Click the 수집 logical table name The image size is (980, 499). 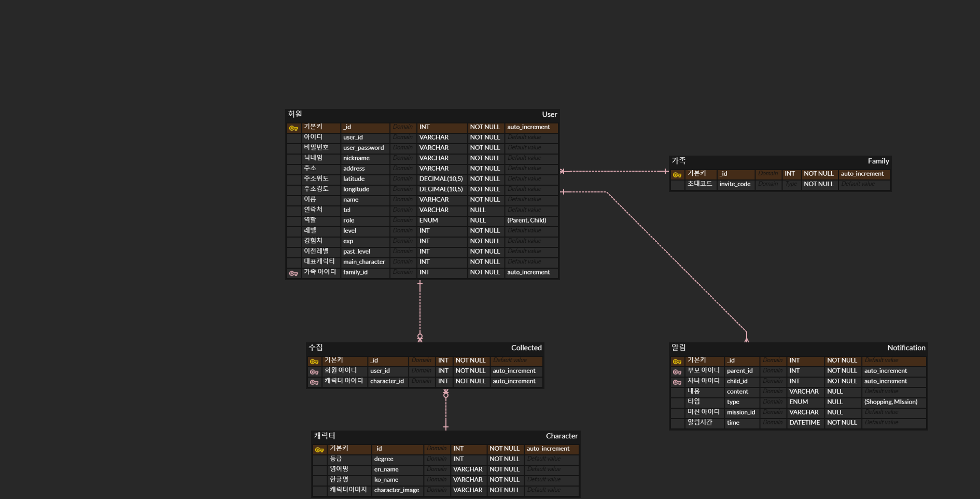click(316, 348)
